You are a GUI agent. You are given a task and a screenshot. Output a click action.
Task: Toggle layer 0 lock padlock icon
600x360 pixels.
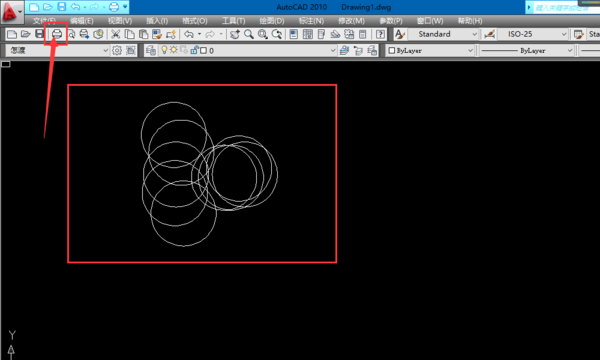(194, 50)
